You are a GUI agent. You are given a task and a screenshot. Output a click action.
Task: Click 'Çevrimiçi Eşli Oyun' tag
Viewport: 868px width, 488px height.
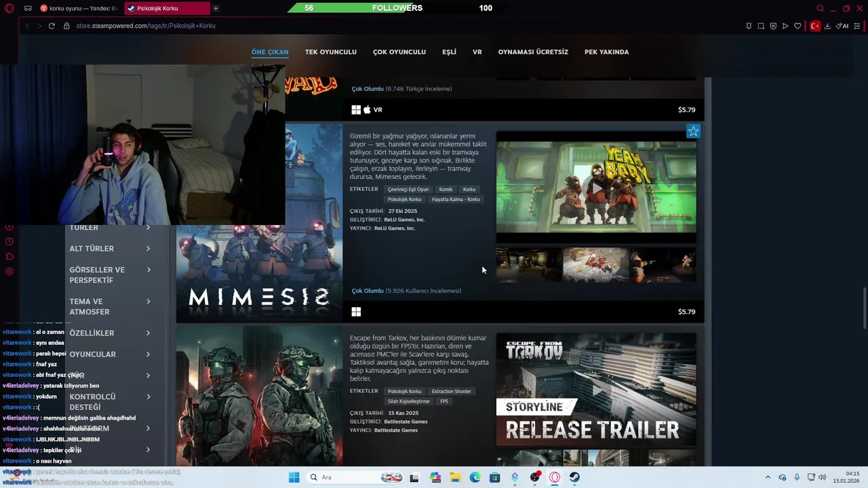[408, 190]
